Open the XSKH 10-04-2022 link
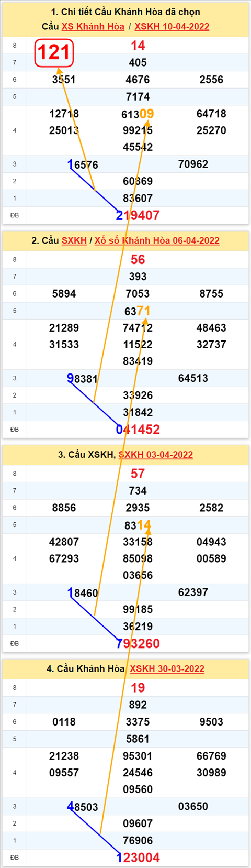The image size is (251, 868). click(172, 27)
